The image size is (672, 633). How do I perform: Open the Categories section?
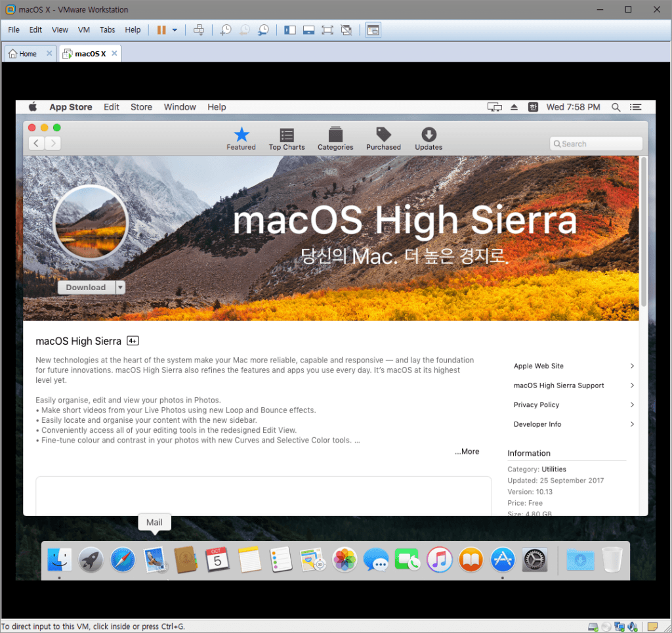[x=335, y=139]
